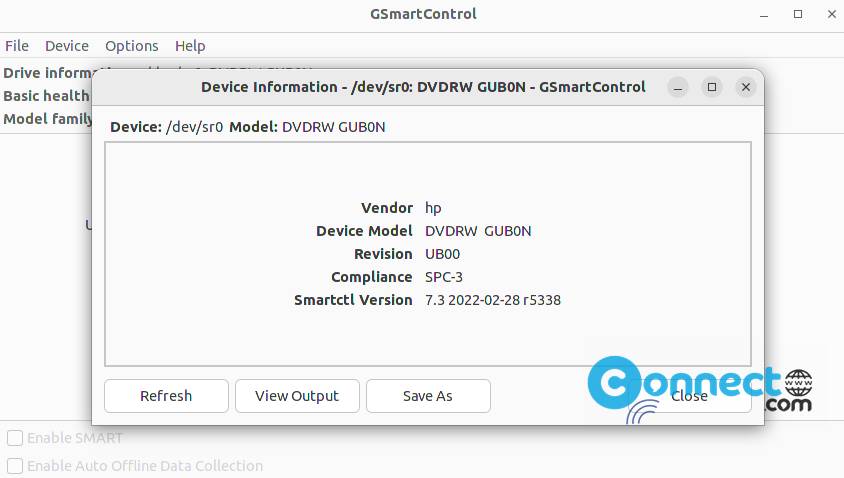Click the 'Smartctl Version' label

[x=353, y=300]
